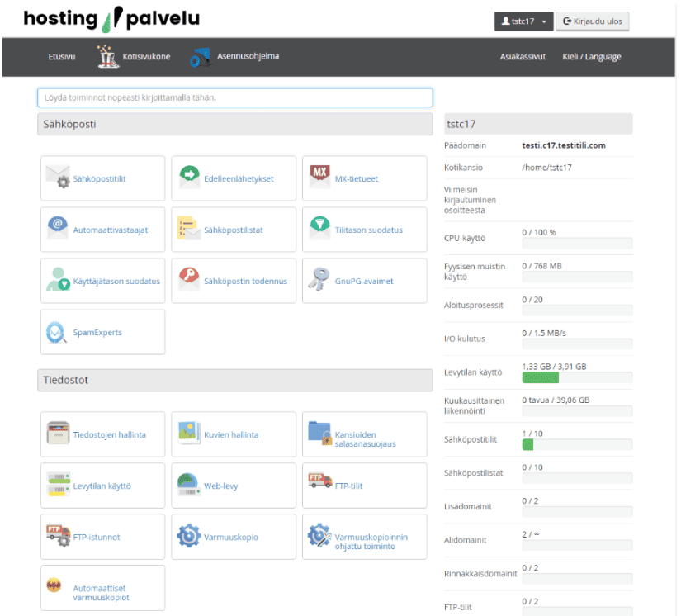Collapse the Sähköposti section header
681x616 pixels.
(x=235, y=124)
